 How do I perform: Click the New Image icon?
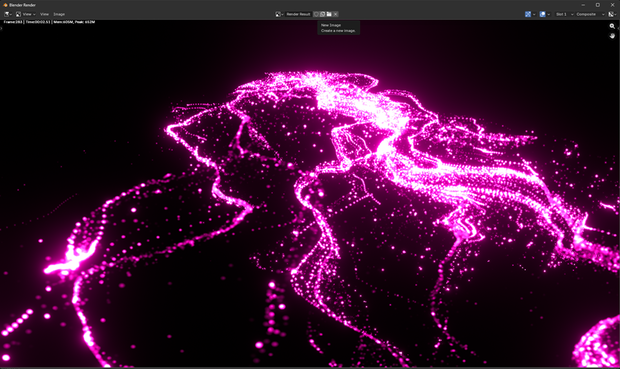tap(322, 14)
